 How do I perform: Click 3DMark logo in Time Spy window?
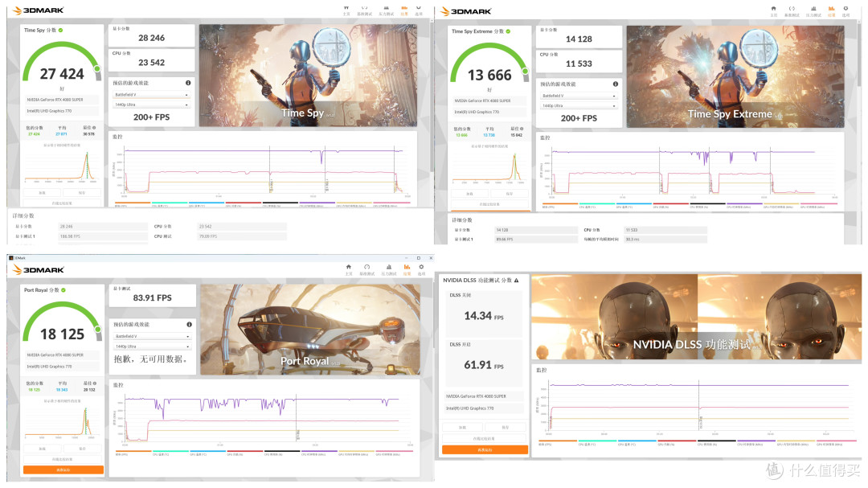pyautogui.click(x=38, y=10)
